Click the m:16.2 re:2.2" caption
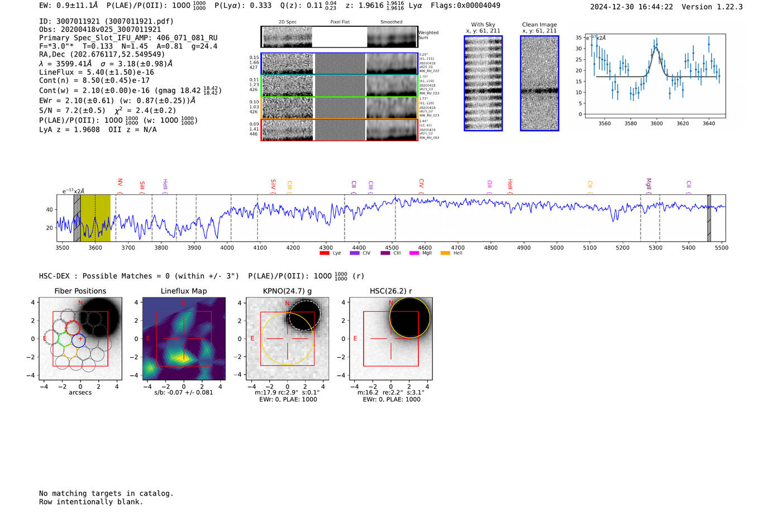 pyautogui.click(x=390, y=392)
